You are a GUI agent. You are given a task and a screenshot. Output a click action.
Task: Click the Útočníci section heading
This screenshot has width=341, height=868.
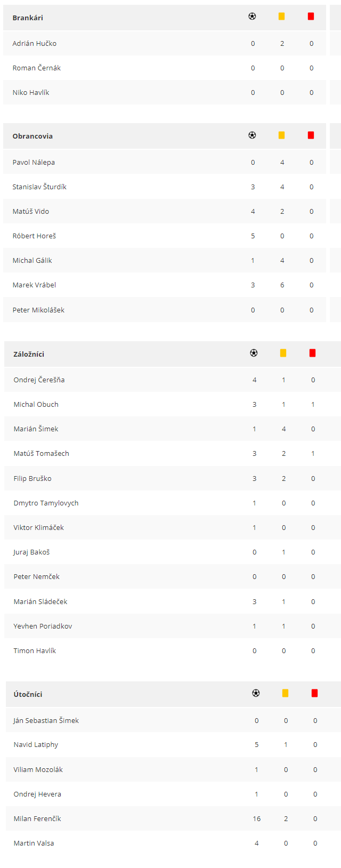pos(28,694)
